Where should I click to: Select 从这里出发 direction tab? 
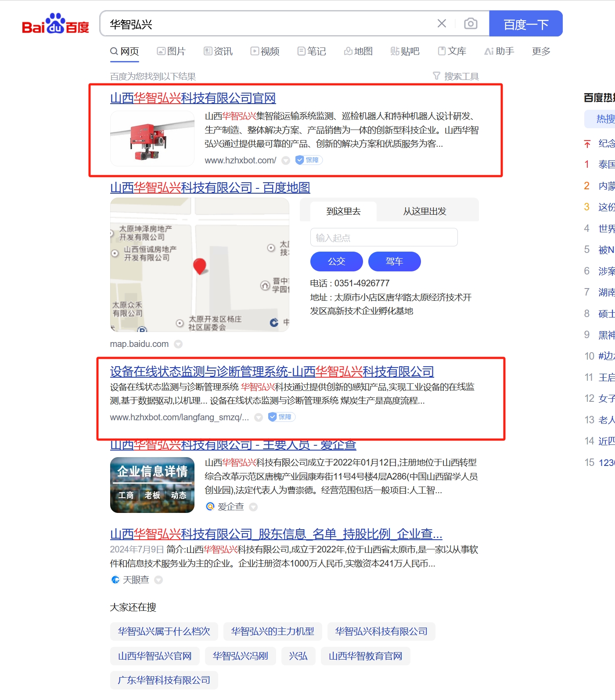click(x=424, y=212)
